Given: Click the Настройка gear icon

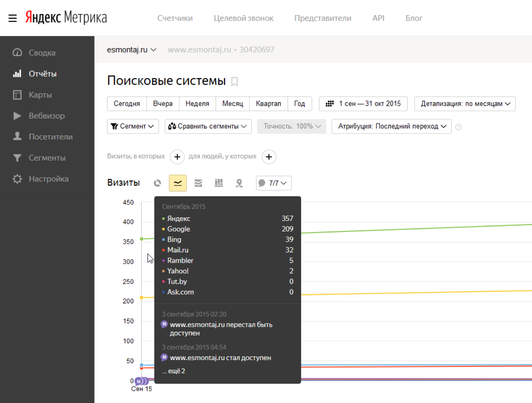Looking at the screenshot, I should [x=17, y=179].
